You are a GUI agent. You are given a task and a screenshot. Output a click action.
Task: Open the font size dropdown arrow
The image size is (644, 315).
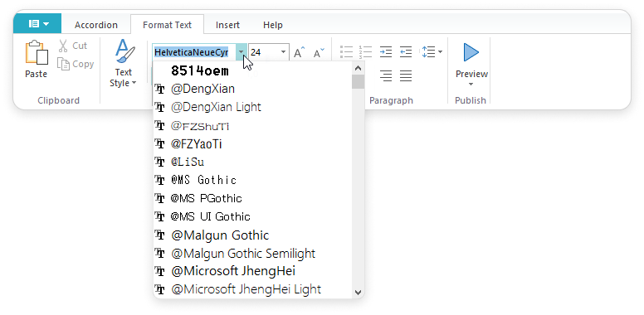coord(283,52)
